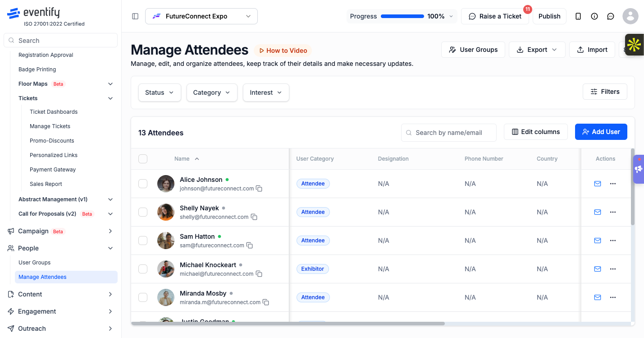This screenshot has width=644, height=338.
Task: Open Ticket Dashboards in sidebar
Action: pyautogui.click(x=54, y=112)
